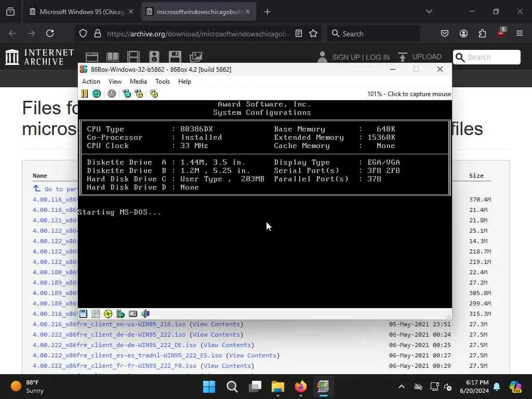Switch to Microsoft Windows 95 (Chicago) tab
Viewport: 532px width, 399px height.
pos(81,12)
